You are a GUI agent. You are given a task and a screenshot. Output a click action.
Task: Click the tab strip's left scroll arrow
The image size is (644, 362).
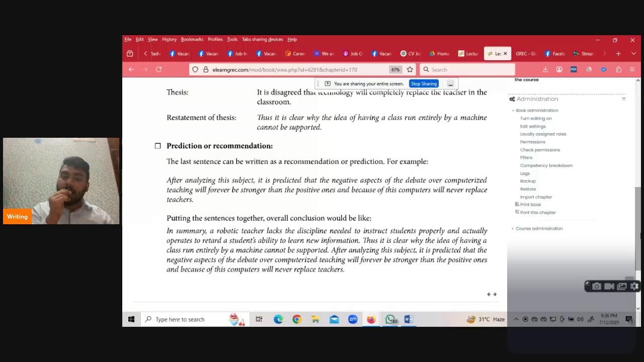tap(145, 54)
